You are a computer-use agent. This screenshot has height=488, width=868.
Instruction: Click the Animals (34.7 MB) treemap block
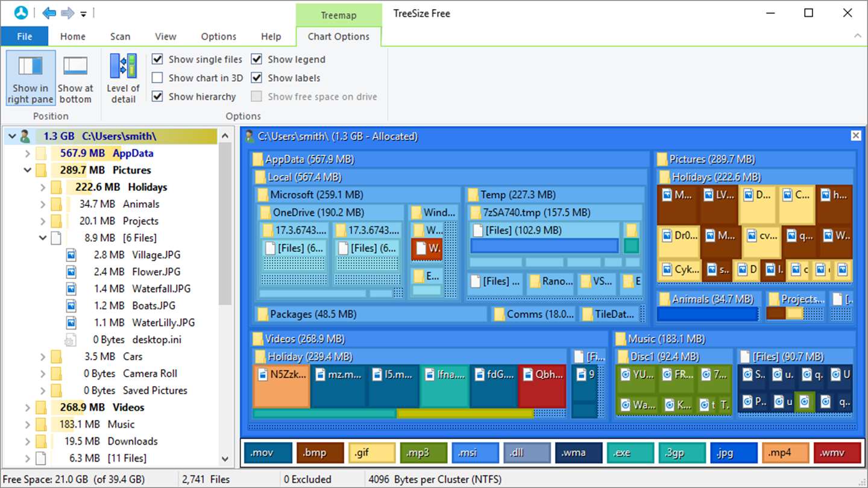tap(708, 306)
